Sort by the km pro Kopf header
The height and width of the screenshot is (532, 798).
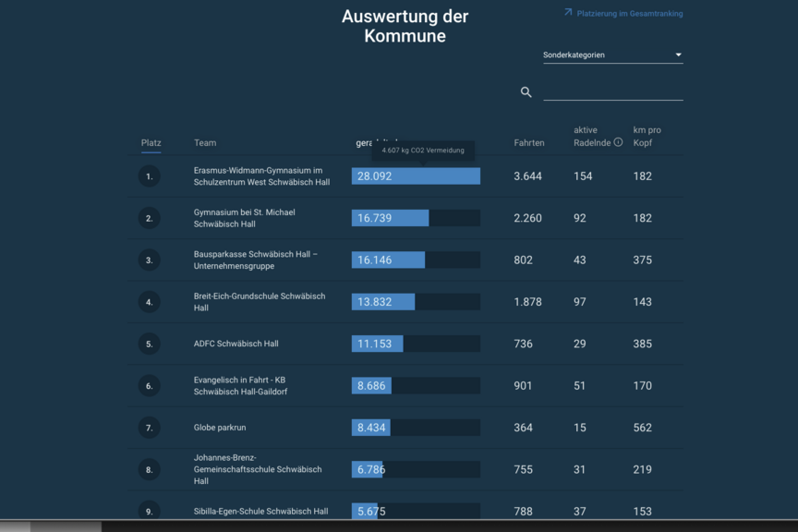(x=647, y=137)
